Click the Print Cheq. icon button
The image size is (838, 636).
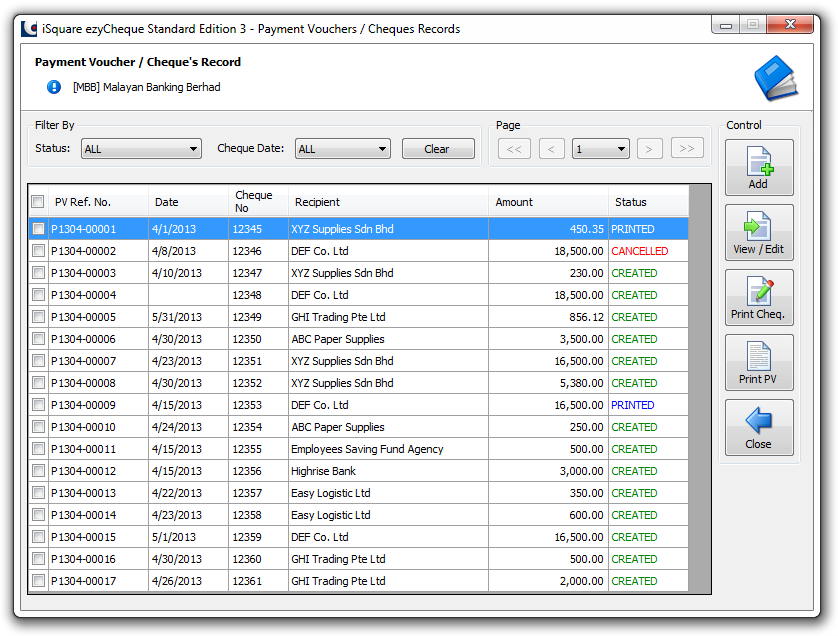(759, 298)
